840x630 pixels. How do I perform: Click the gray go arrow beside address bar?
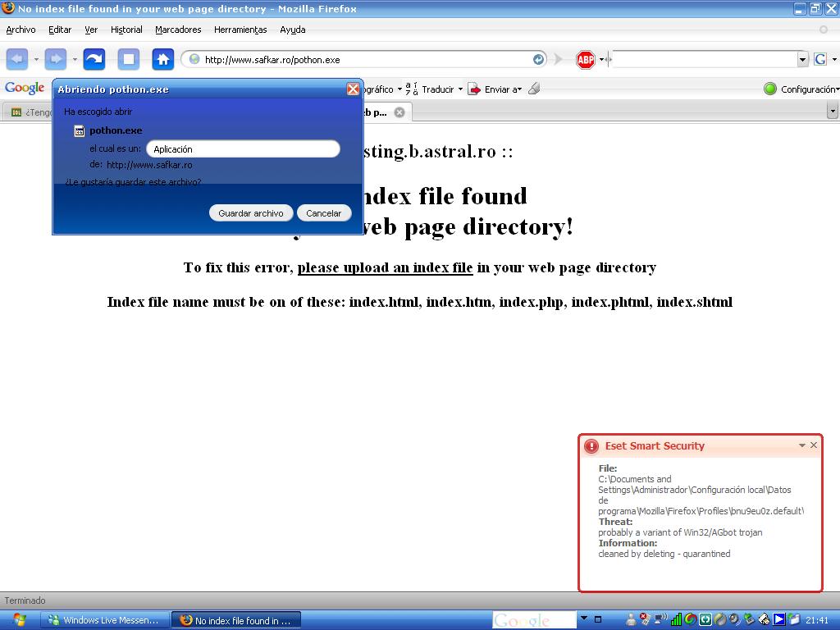558,59
